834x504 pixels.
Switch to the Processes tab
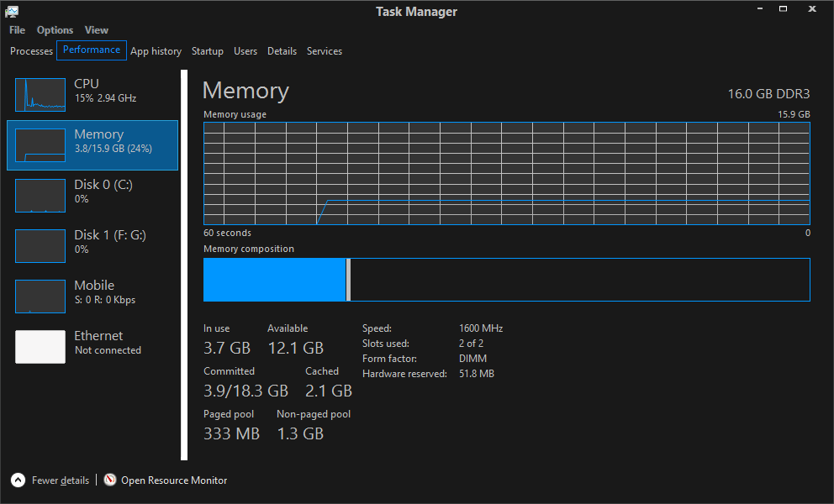31,51
